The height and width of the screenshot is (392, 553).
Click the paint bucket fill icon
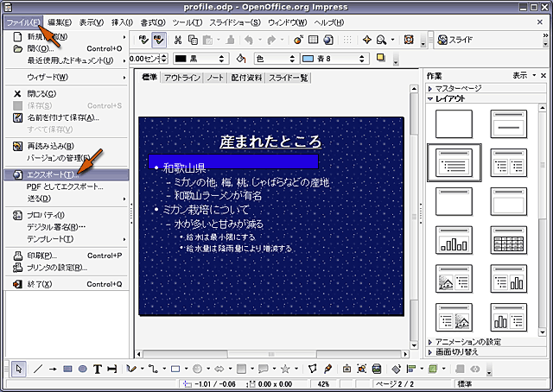coord(242,59)
